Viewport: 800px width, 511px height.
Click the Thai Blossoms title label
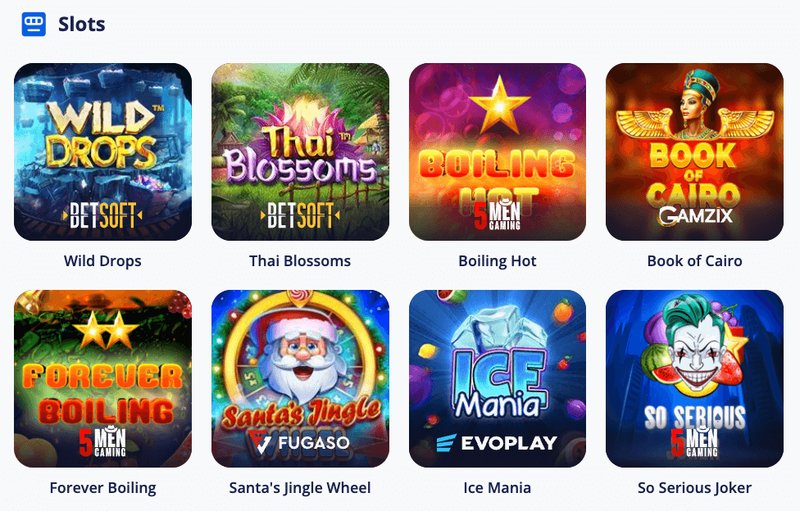pyautogui.click(x=300, y=261)
